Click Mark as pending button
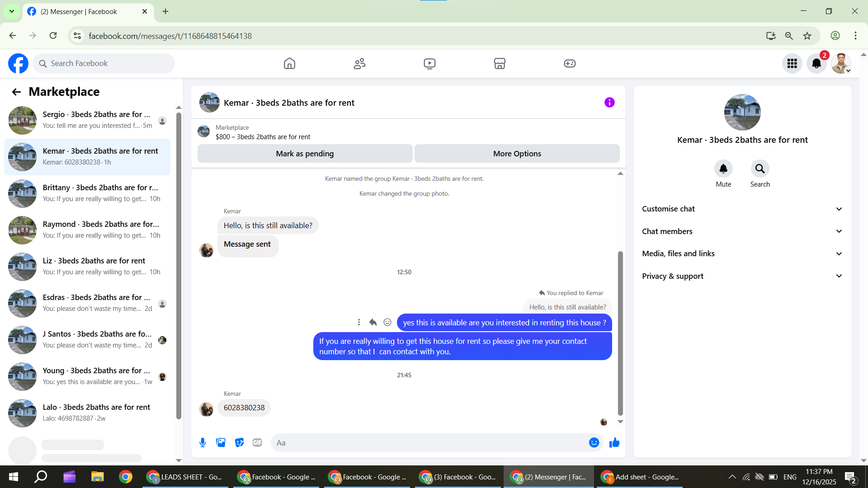This screenshot has height=488, width=868. pyautogui.click(x=305, y=154)
